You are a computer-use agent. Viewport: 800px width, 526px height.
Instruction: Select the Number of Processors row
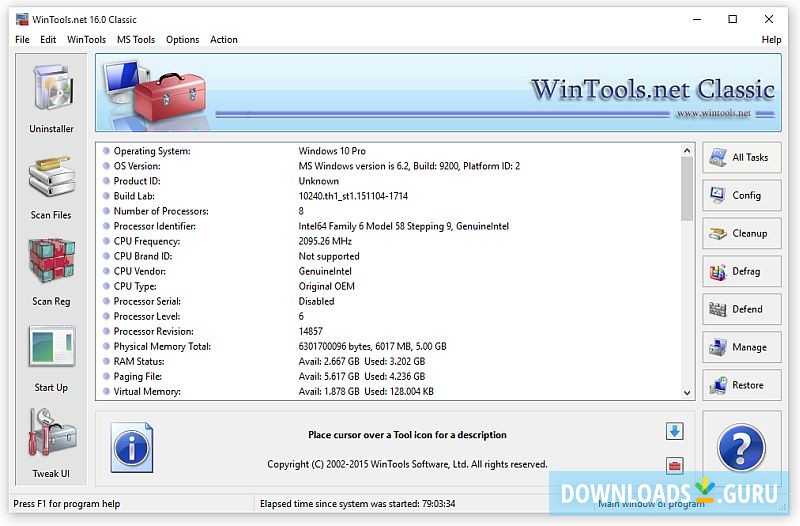[x=391, y=211]
